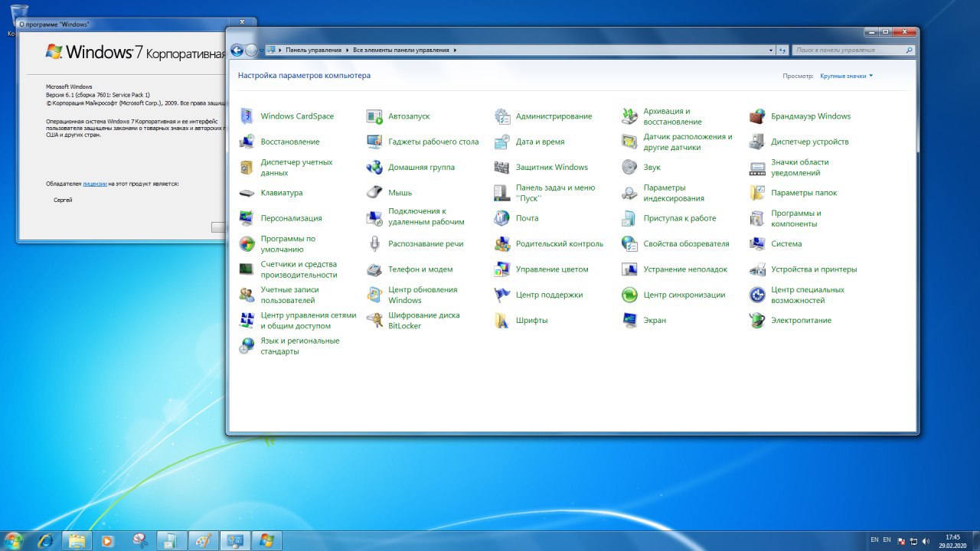Open the Windows Start menu orb
Screen dimensions: 980x551
pyautogui.click(x=14, y=540)
